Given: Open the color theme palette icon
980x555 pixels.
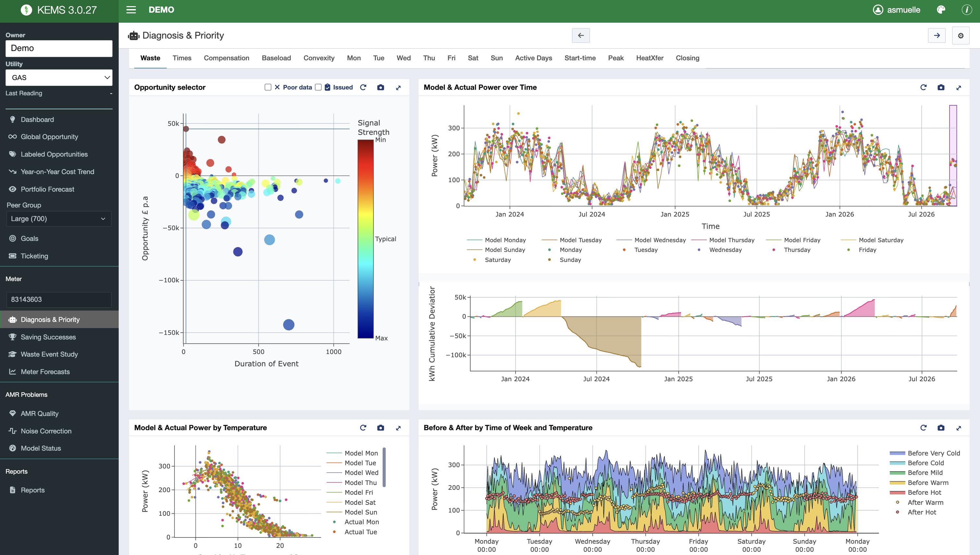Looking at the screenshot, I should coord(941,10).
